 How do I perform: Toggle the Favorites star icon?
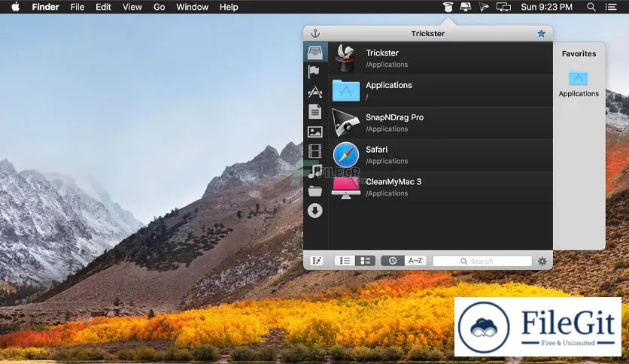(x=541, y=33)
